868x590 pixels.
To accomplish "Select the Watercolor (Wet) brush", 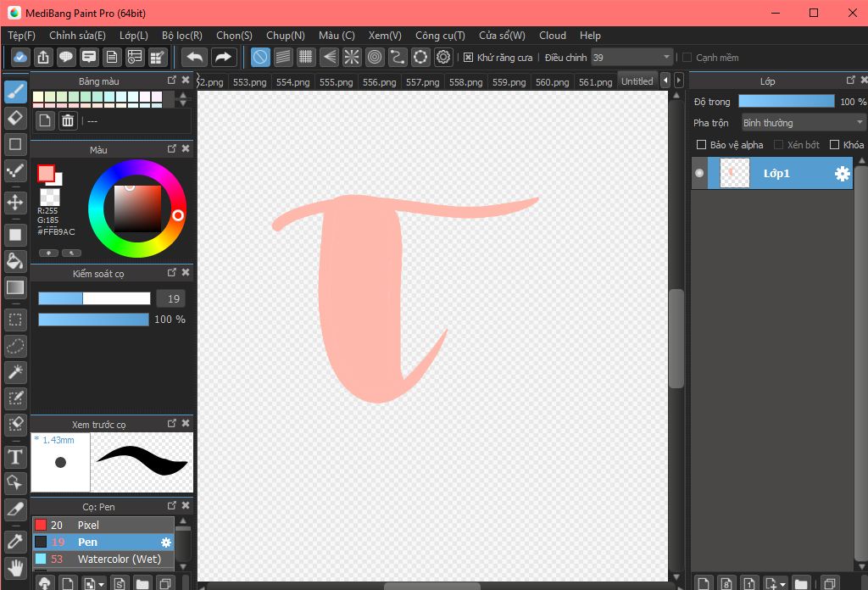I will (x=103, y=559).
